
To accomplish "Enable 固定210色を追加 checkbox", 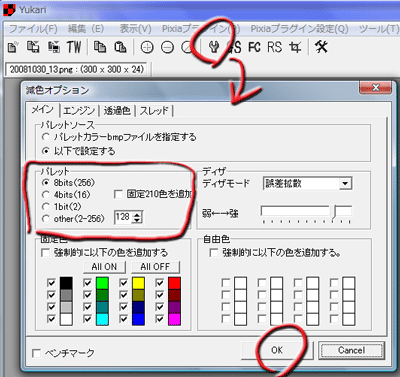I will [x=119, y=194].
